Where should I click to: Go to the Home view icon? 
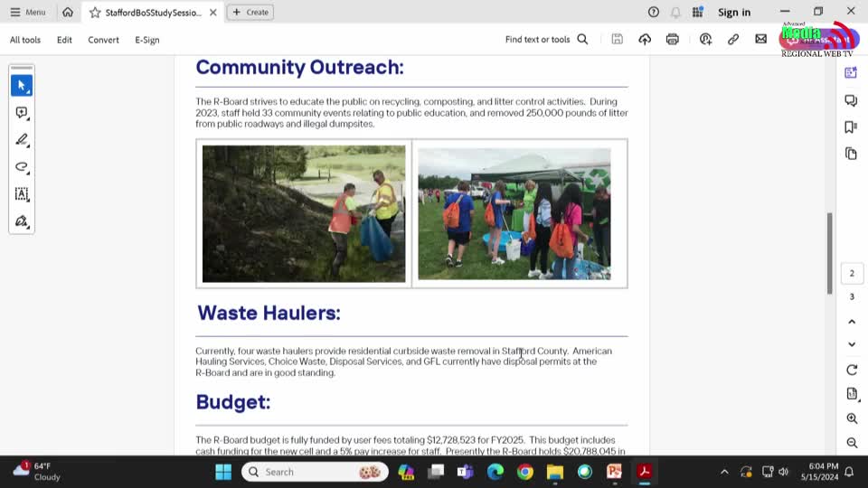(68, 12)
